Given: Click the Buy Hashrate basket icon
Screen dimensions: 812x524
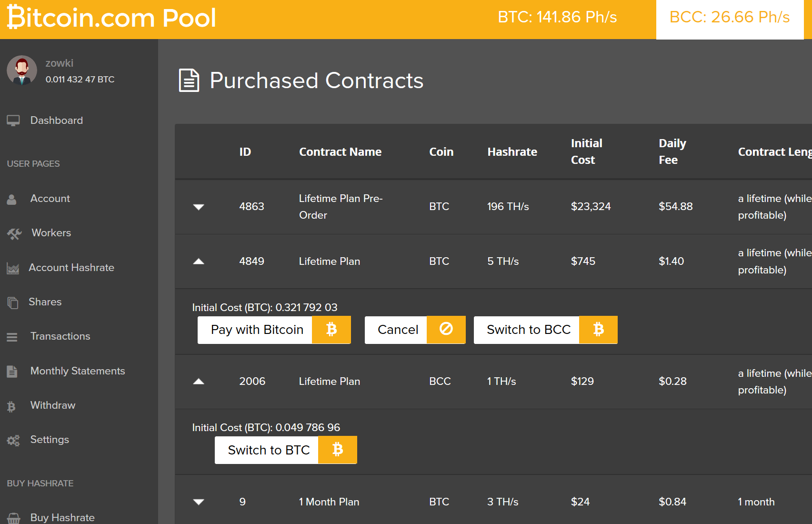Looking at the screenshot, I should click(x=14, y=518).
